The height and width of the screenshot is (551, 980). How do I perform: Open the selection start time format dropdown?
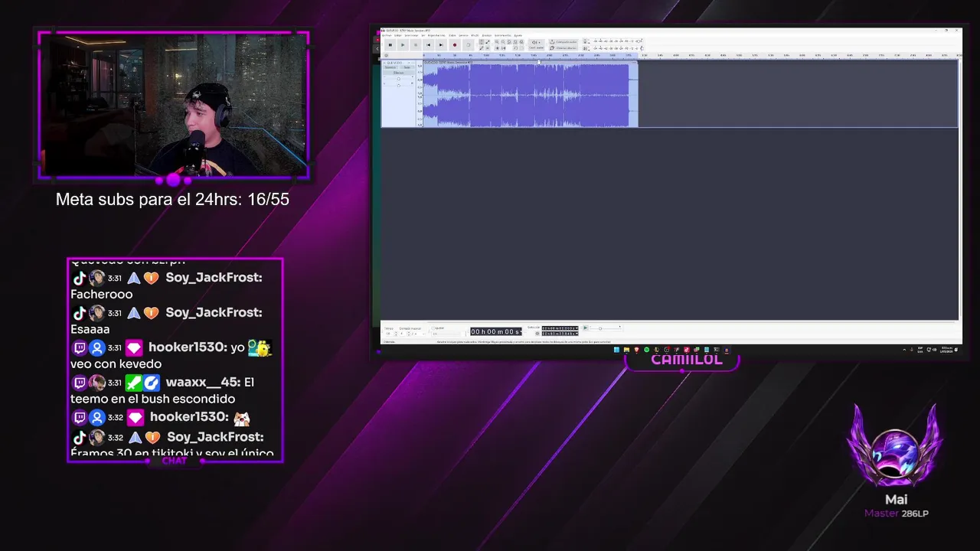(x=577, y=328)
